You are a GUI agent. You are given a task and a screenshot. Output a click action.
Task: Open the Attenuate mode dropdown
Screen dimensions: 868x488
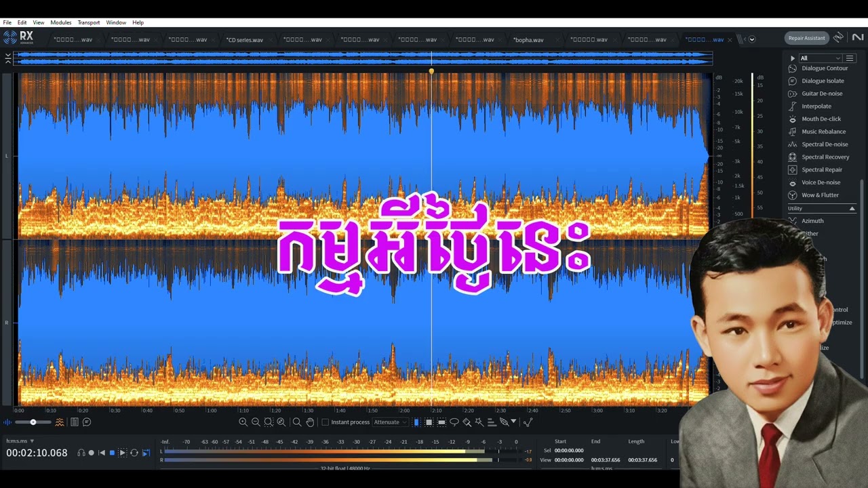pos(390,422)
